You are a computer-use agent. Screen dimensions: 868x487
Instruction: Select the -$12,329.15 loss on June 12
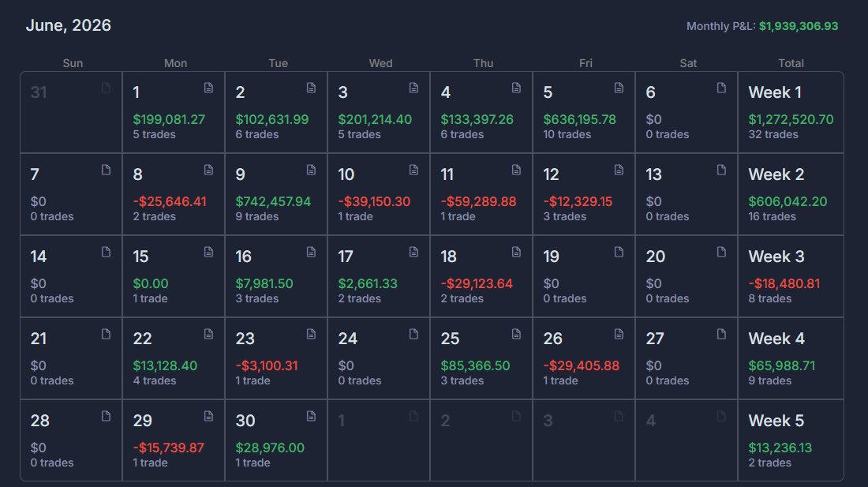click(578, 201)
